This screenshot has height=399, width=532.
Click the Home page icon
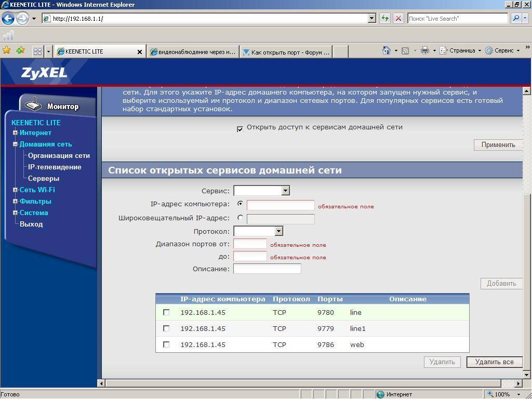pyautogui.click(x=386, y=50)
